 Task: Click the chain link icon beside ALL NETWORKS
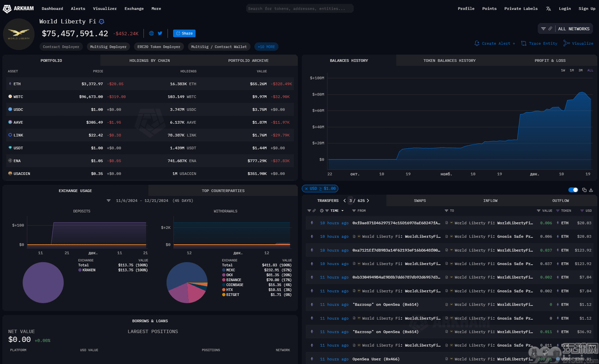point(550,29)
